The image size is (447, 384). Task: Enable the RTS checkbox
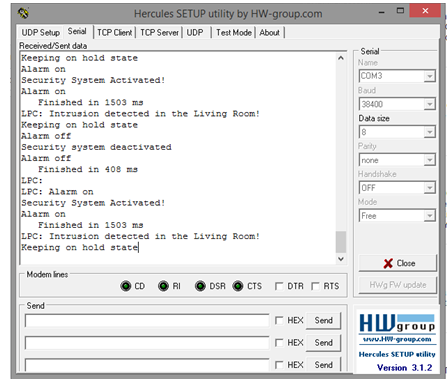(315, 286)
